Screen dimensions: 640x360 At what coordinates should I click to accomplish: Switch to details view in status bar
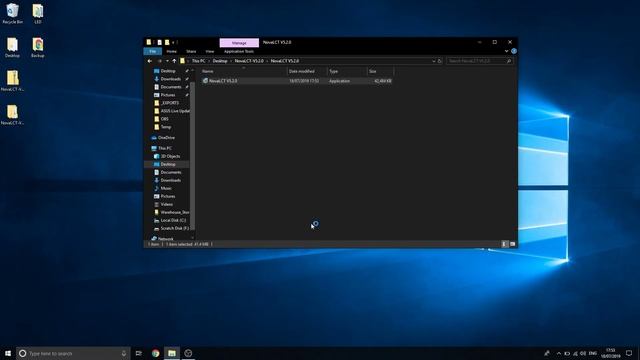click(504, 244)
